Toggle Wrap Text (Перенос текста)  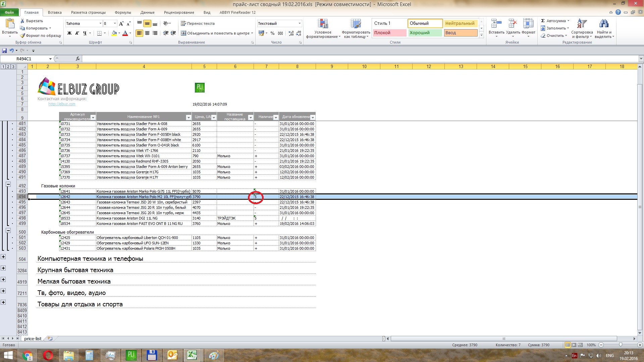tap(198, 23)
